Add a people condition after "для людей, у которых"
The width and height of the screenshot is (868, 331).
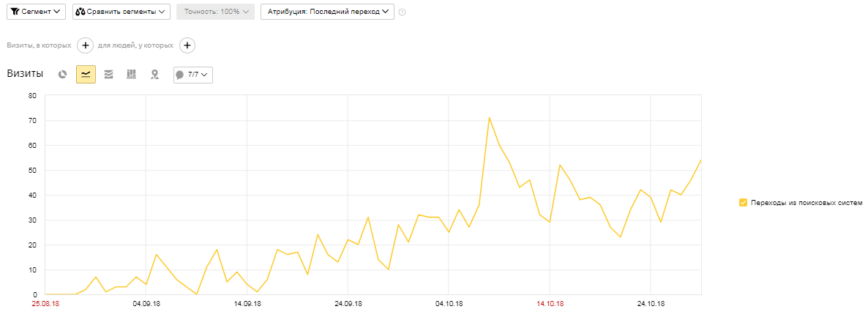pos(187,45)
